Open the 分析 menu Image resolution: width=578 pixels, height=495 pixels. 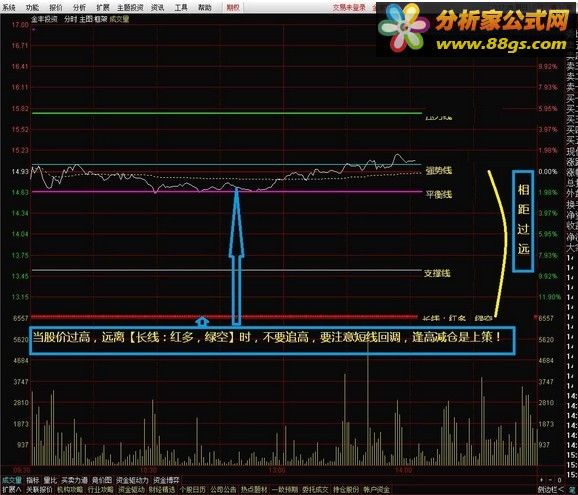pyautogui.click(x=79, y=7)
